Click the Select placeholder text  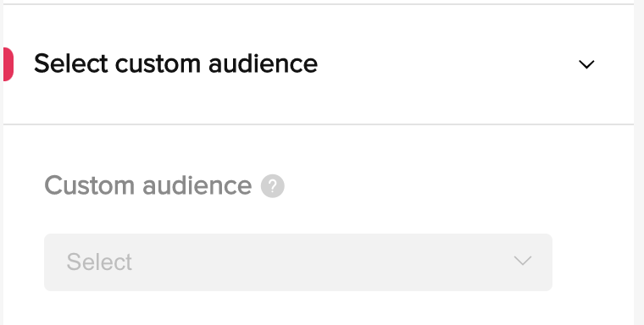[99, 262]
